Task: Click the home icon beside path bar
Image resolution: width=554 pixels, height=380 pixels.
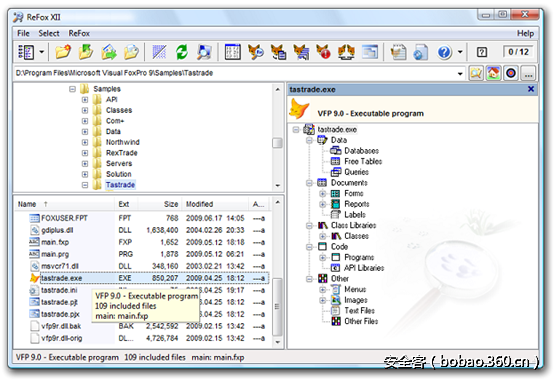Action: [x=493, y=73]
